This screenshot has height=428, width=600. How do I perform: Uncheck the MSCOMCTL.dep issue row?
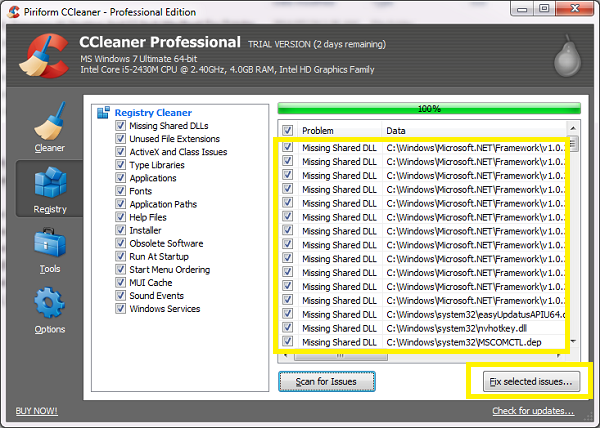(x=287, y=342)
